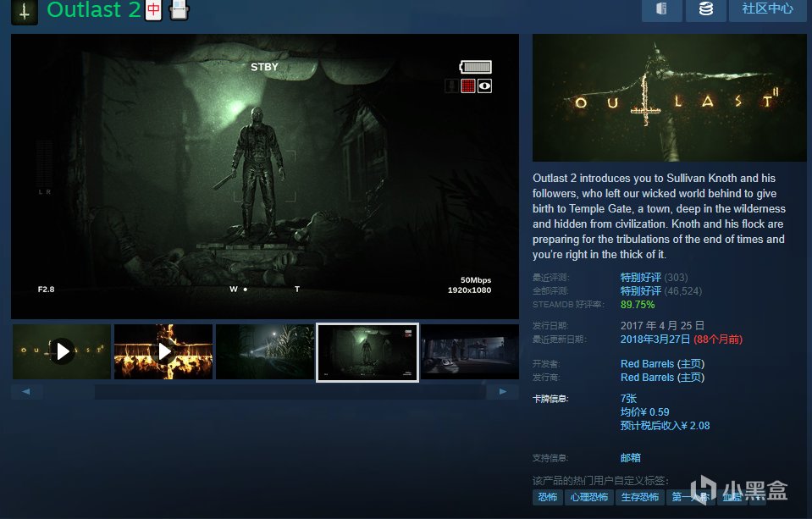Viewport: 812px width, 519px height.
Task: Click the left arrow of thumbnail strip
Action: pos(26,392)
